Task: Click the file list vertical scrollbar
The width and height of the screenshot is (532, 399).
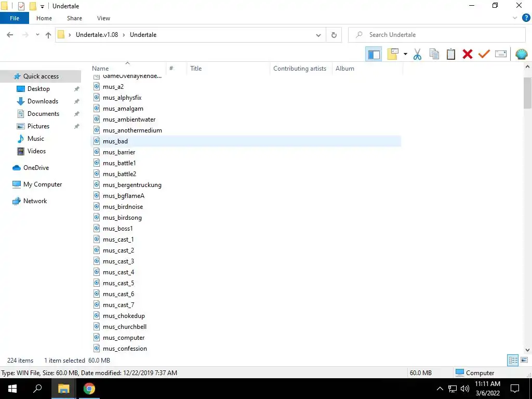Action: tap(527, 93)
